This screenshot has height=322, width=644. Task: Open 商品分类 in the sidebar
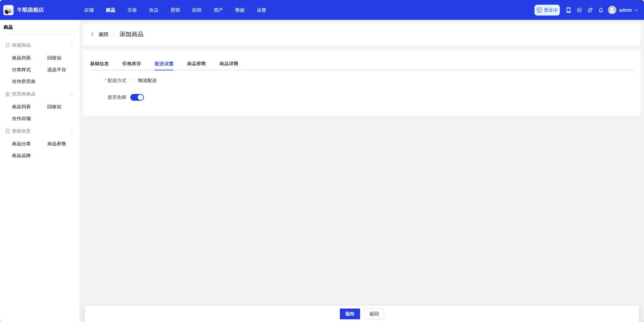click(21, 144)
